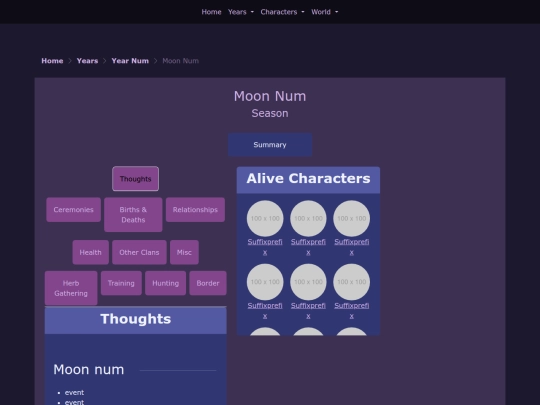The width and height of the screenshot is (540, 405).
Task: Select the Border tab button
Action: tap(208, 283)
